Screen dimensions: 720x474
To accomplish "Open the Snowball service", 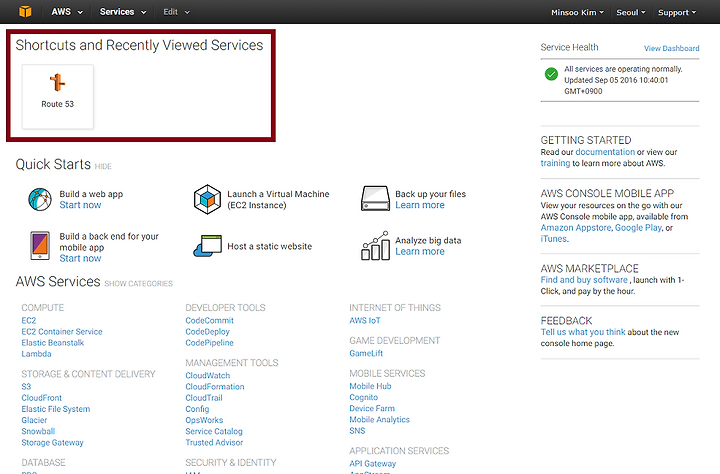I will point(38,431).
